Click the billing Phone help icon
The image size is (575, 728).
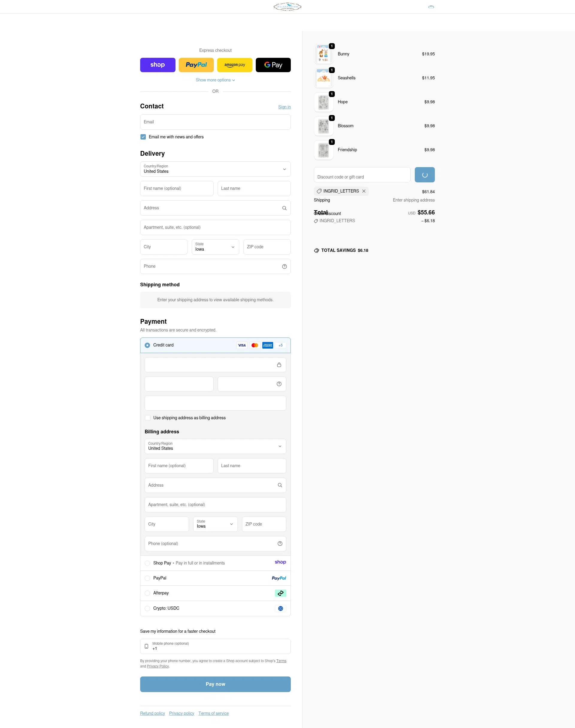(x=279, y=544)
